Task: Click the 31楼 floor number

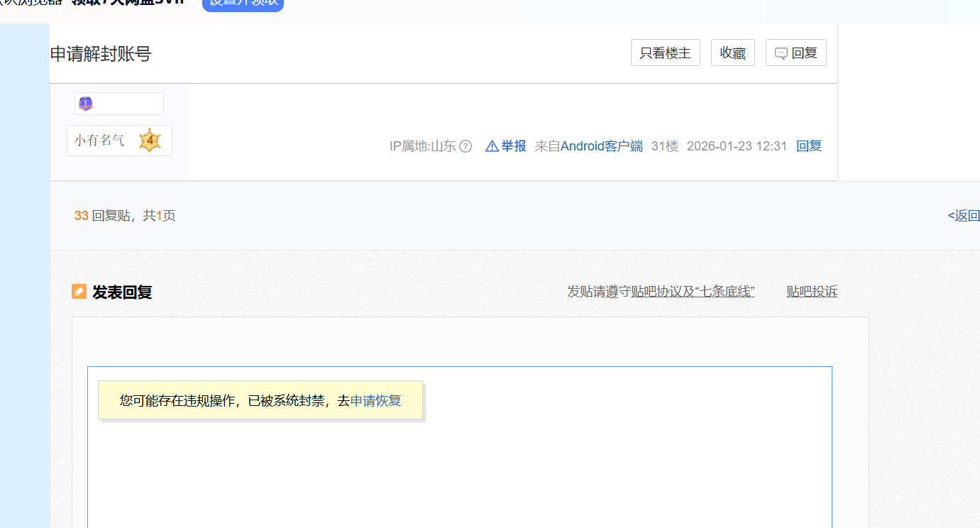Action: pos(664,146)
